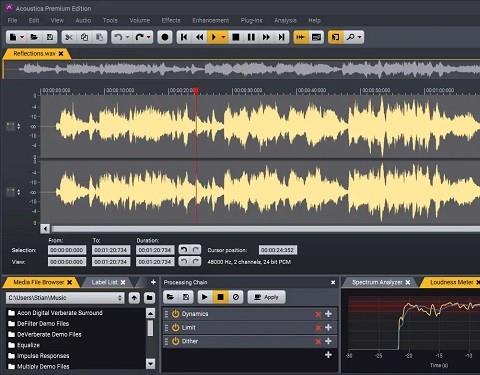Screen dimensions: 480x375
Task: Pause playback with the Pause button
Action: (x=251, y=37)
